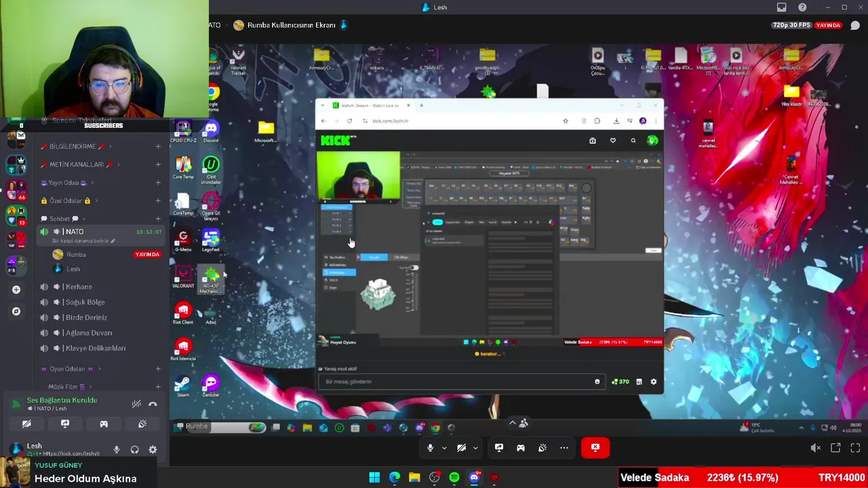
Task: Open Discord help question mark icon
Action: point(803,7)
